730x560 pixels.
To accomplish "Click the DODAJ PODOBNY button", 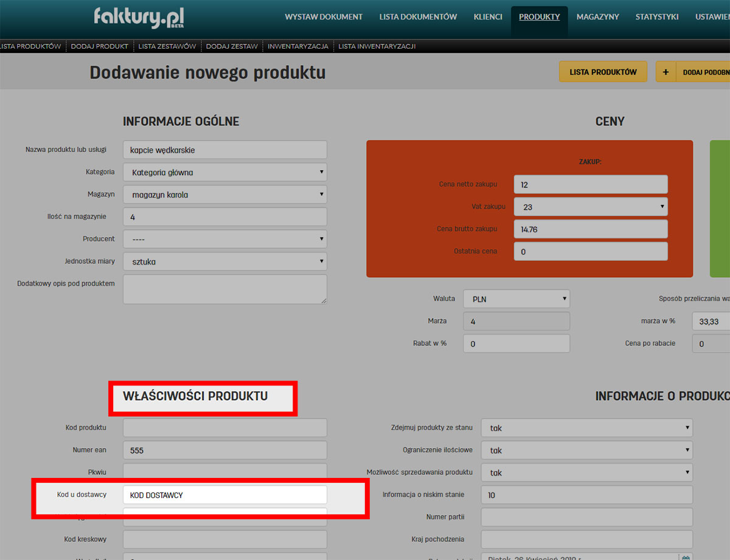I will (x=706, y=71).
